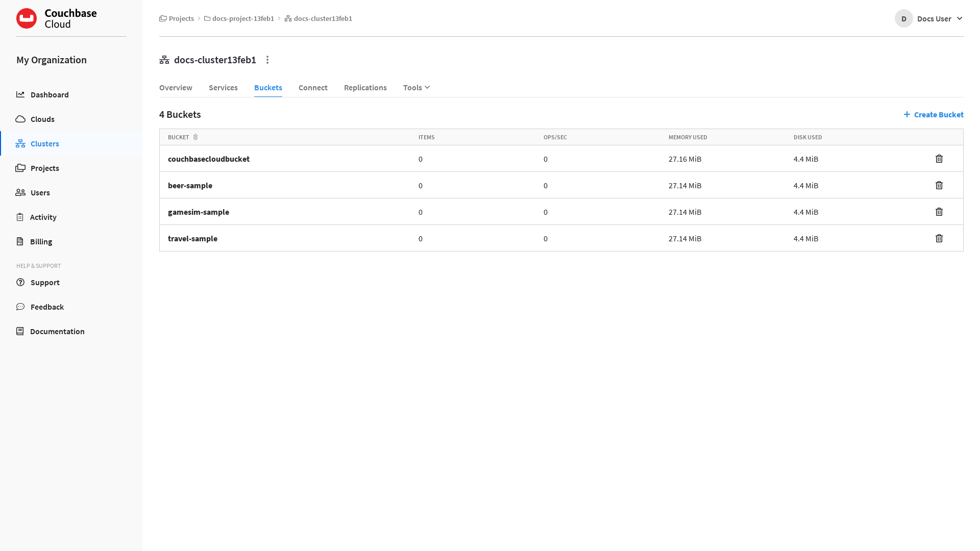Screen dimensions: 980x551
Task: Click the Docs User avatar circle
Action: coord(903,18)
